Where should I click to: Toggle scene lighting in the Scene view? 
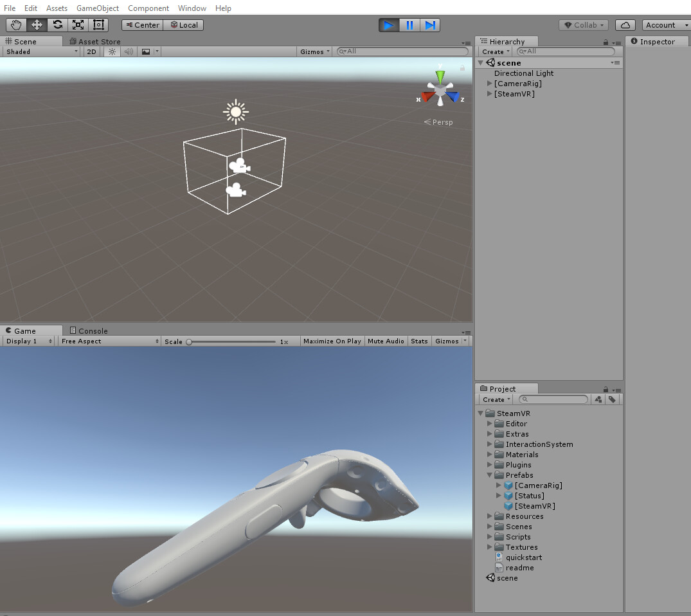pyautogui.click(x=112, y=51)
